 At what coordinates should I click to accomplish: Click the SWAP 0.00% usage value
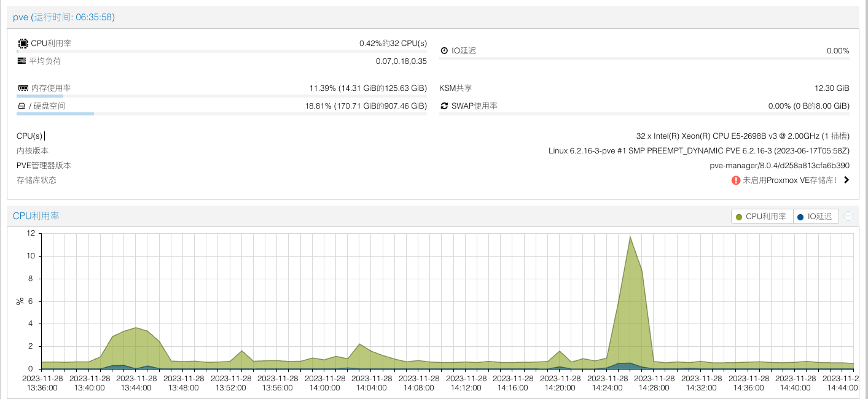pyautogui.click(x=809, y=106)
